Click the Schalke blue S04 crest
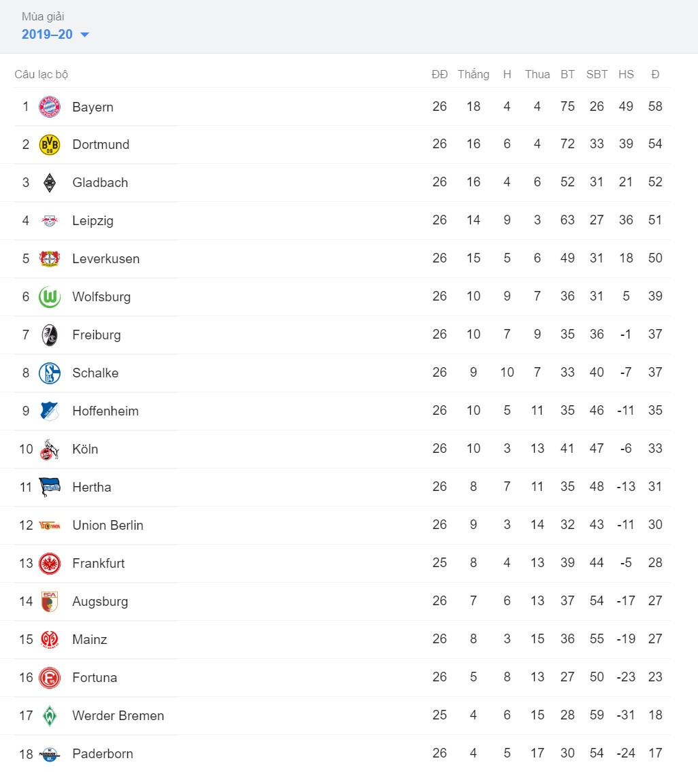 pyautogui.click(x=50, y=373)
